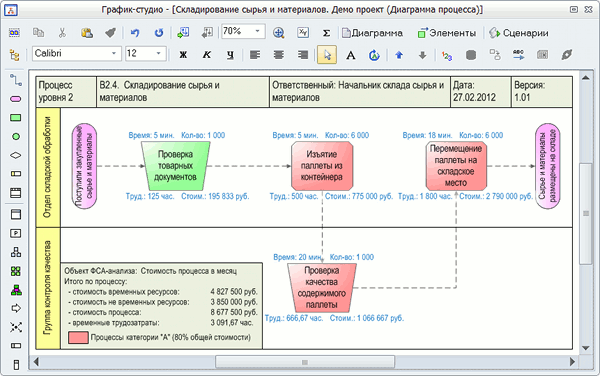Click the Paste clipboard icon

[87, 33]
